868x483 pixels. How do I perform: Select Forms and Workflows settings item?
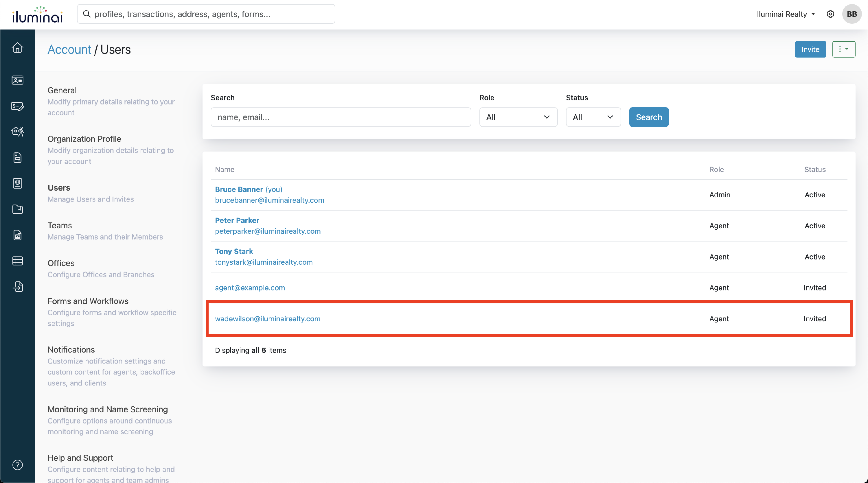pos(88,301)
